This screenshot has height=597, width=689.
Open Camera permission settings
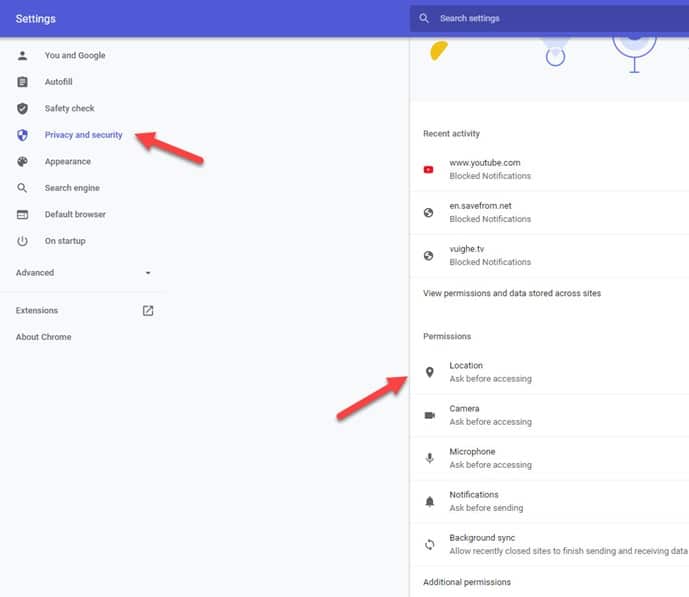[549, 415]
